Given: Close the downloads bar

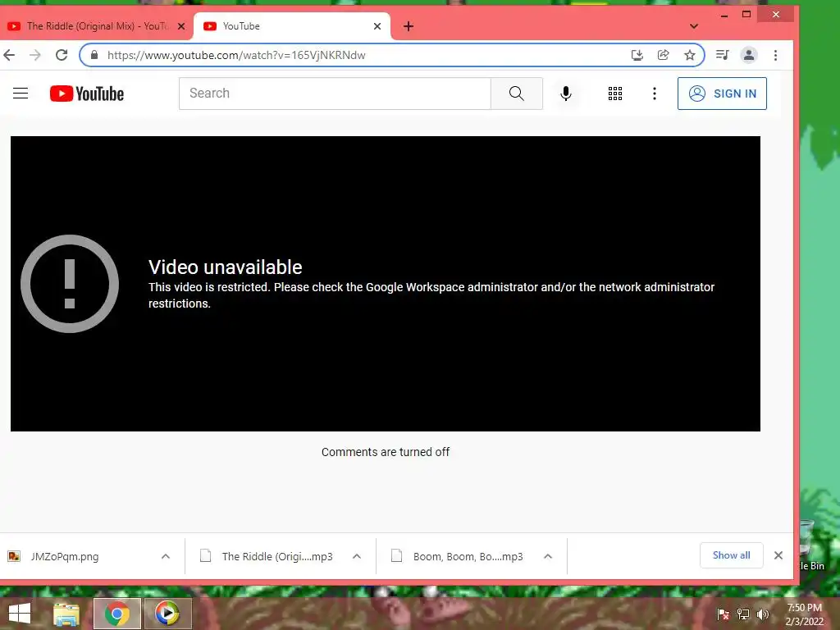Looking at the screenshot, I should 778,555.
